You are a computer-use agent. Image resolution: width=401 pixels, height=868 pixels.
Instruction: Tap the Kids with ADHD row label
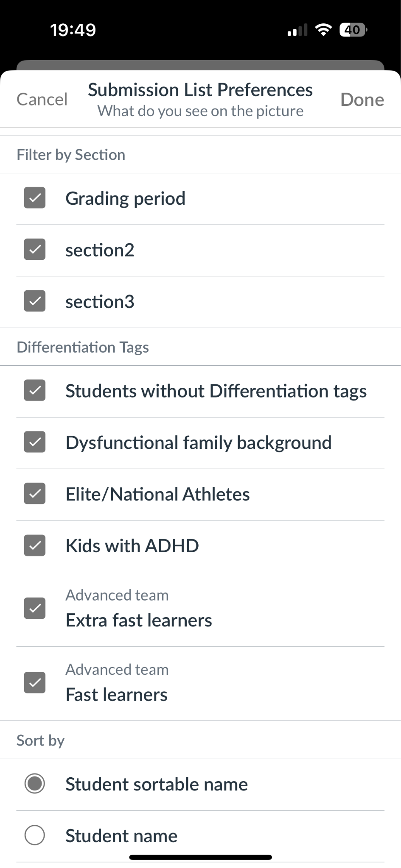coord(132,546)
